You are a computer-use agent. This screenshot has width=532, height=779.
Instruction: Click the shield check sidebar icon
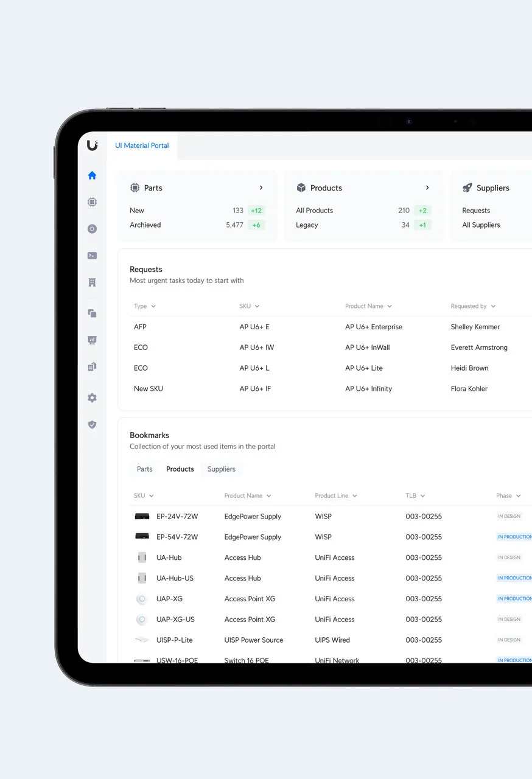point(92,425)
